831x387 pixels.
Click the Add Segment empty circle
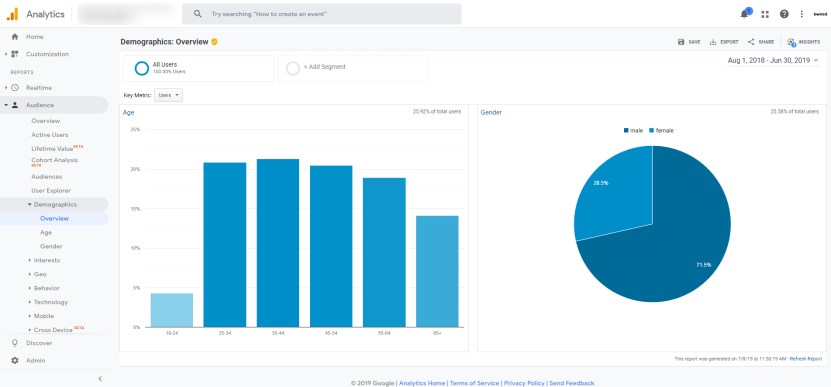[x=293, y=68]
